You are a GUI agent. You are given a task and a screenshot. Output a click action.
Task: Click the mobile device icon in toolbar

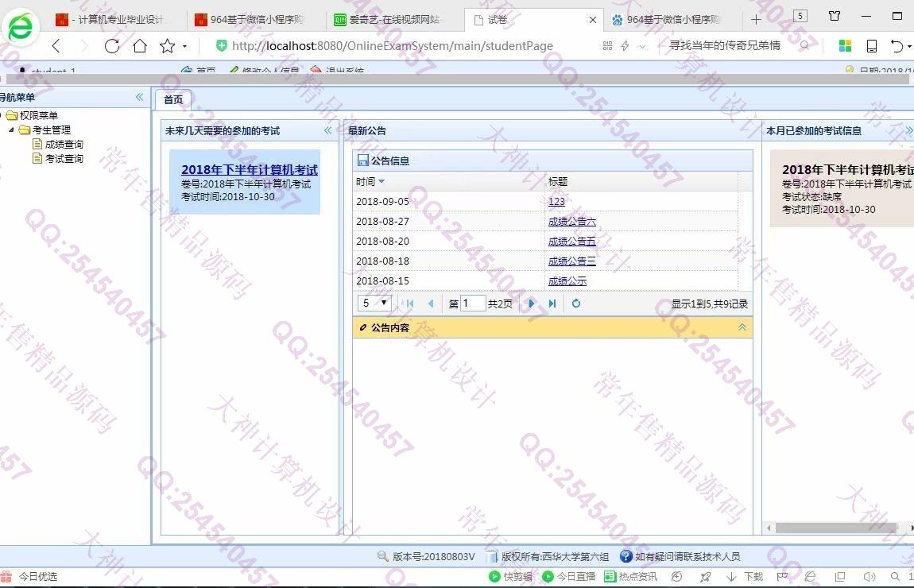872,45
